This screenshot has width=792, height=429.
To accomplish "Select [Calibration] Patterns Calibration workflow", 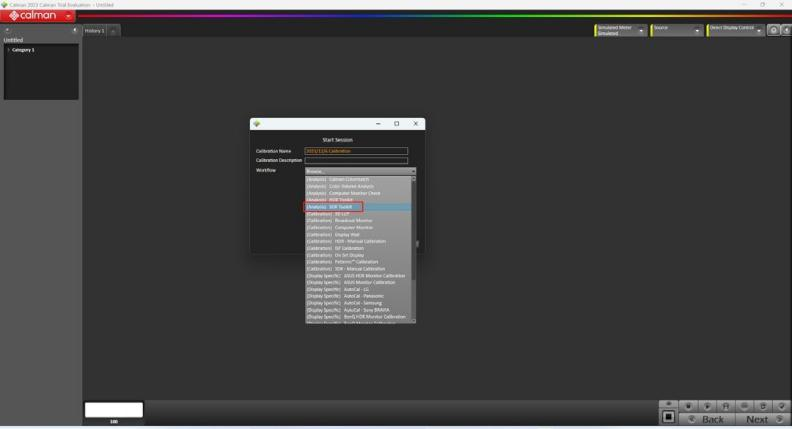I will 358,262.
